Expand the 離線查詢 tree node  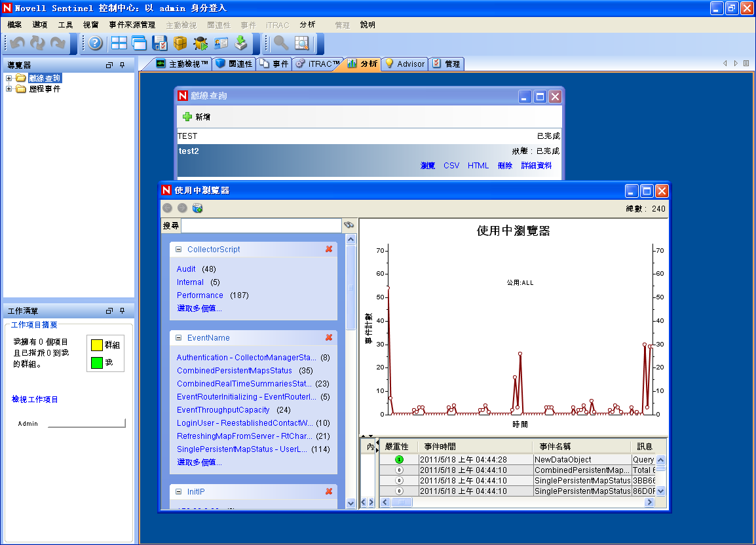(x=9, y=79)
